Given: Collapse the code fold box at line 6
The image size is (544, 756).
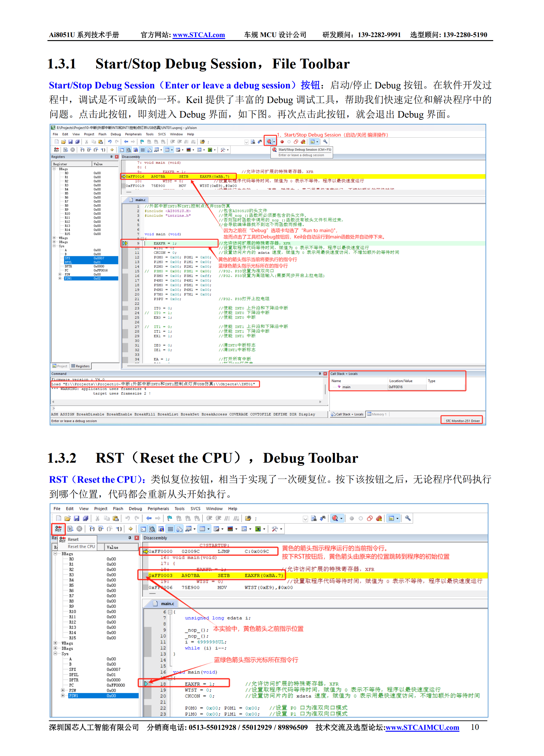Looking at the screenshot, I should pos(170,612).
